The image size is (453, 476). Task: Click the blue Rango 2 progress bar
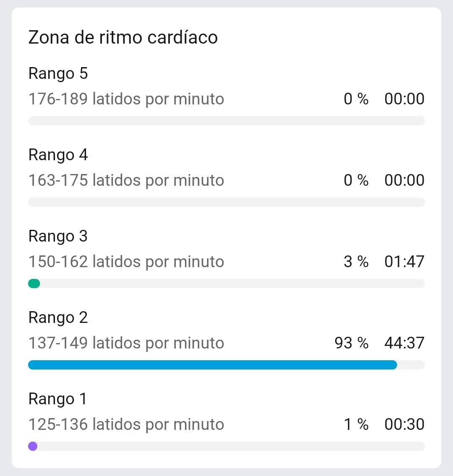pyautogui.click(x=213, y=364)
